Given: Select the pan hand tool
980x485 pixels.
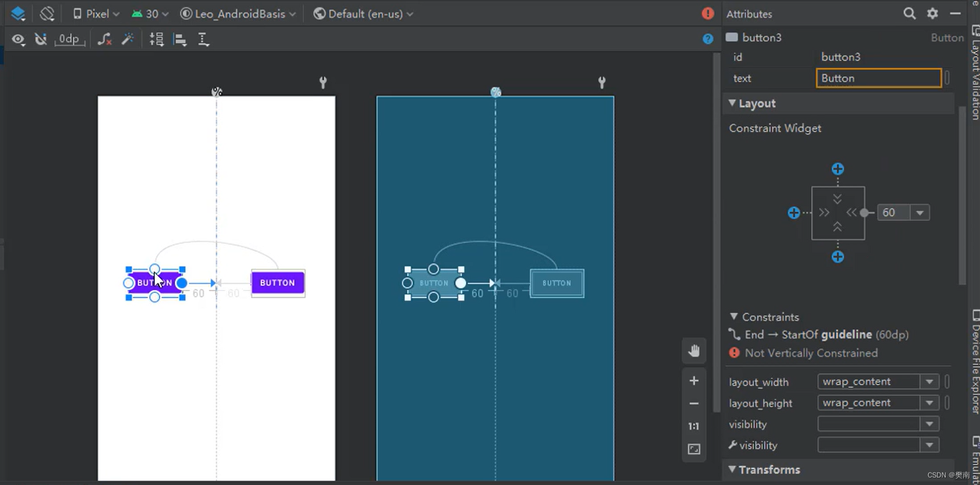Looking at the screenshot, I should (694, 350).
